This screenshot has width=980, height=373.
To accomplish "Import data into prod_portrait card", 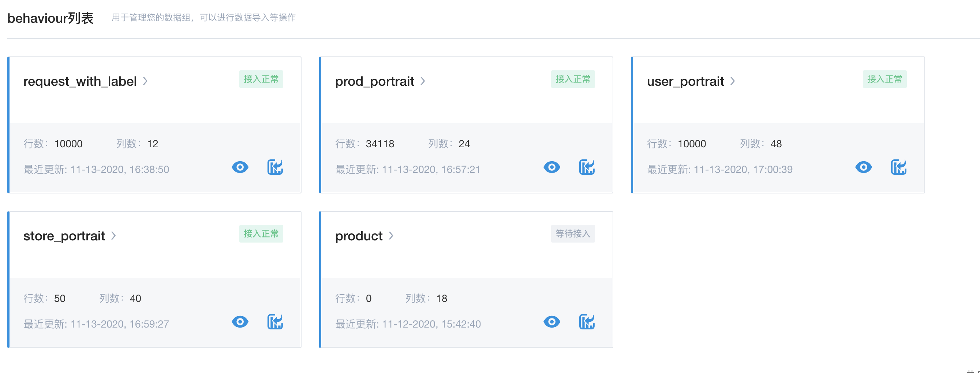I will [587, 167].
